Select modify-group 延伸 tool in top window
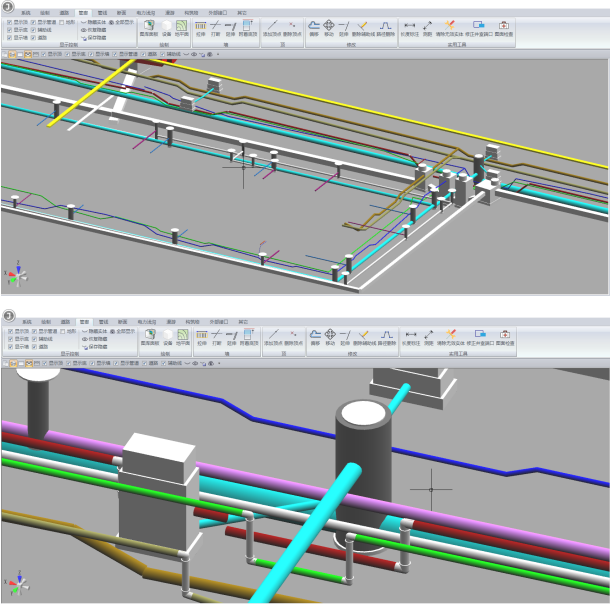The image size is (611, 604). [x=344, y=28]
